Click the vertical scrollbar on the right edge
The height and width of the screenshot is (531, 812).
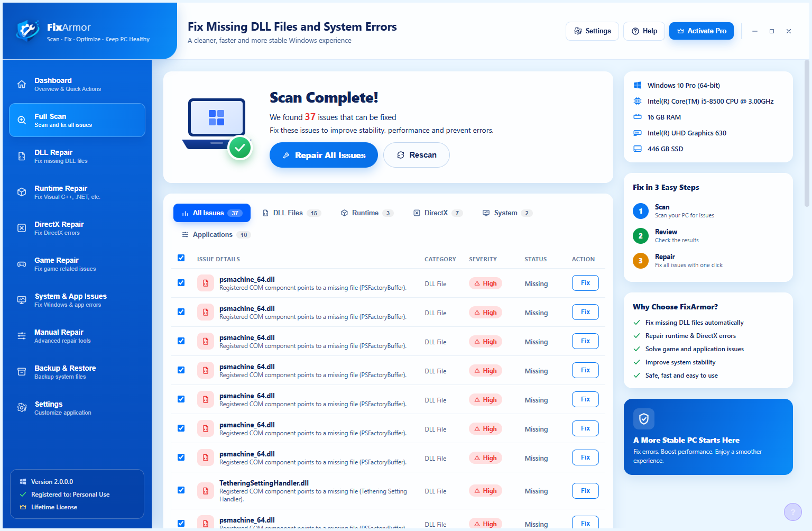(807, 133)
